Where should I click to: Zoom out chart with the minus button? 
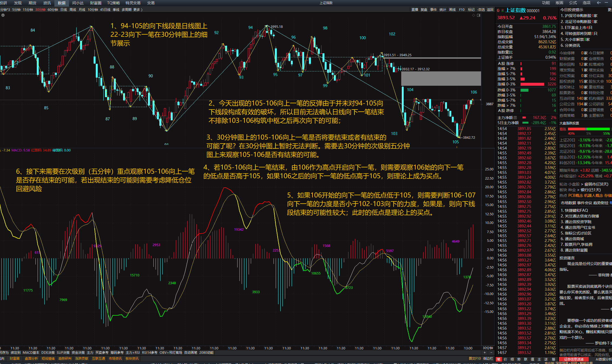491,352
